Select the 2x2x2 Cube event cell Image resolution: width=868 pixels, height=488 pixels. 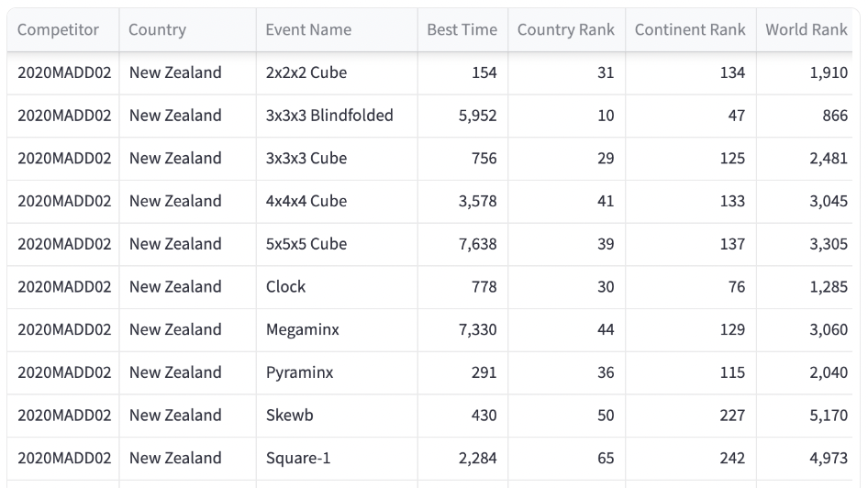pos(306,72)
